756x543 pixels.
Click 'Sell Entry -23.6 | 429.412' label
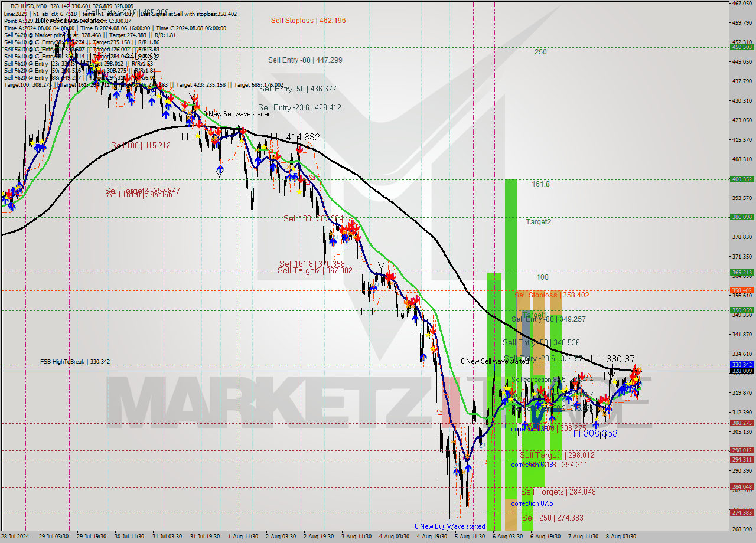coord(299,108)
